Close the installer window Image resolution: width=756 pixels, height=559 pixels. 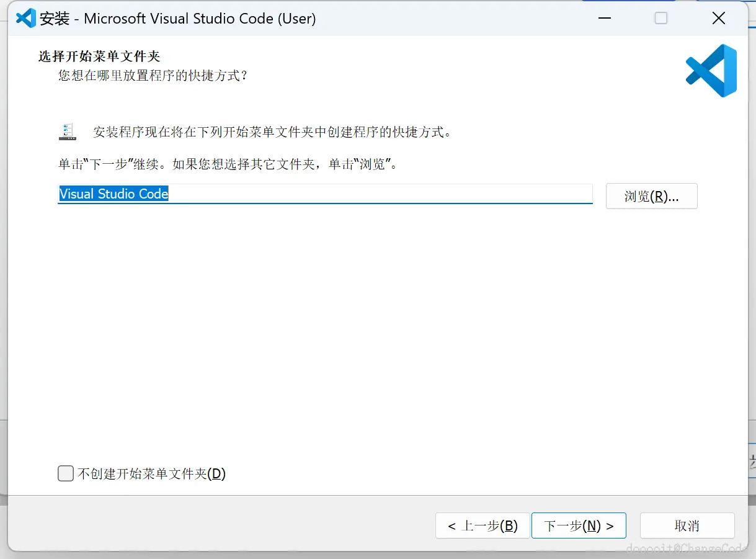click(x=719, y=19)
